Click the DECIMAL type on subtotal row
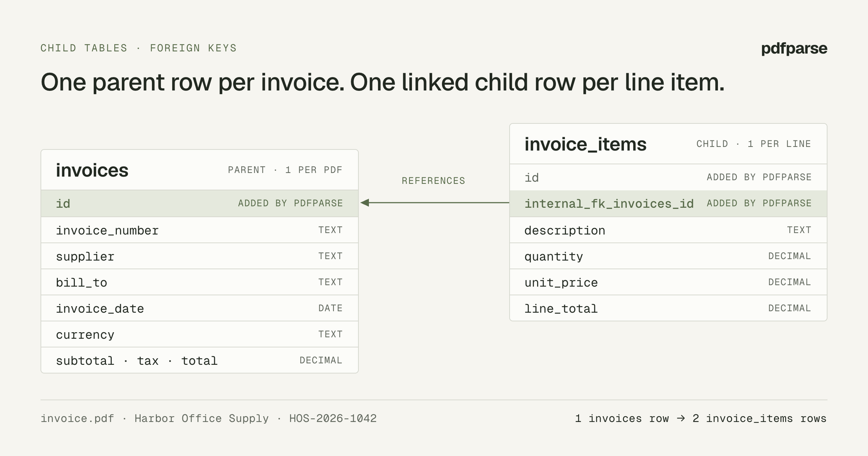Image resolution: width=868 pixels, height=456 pixels. coord(321,360)
